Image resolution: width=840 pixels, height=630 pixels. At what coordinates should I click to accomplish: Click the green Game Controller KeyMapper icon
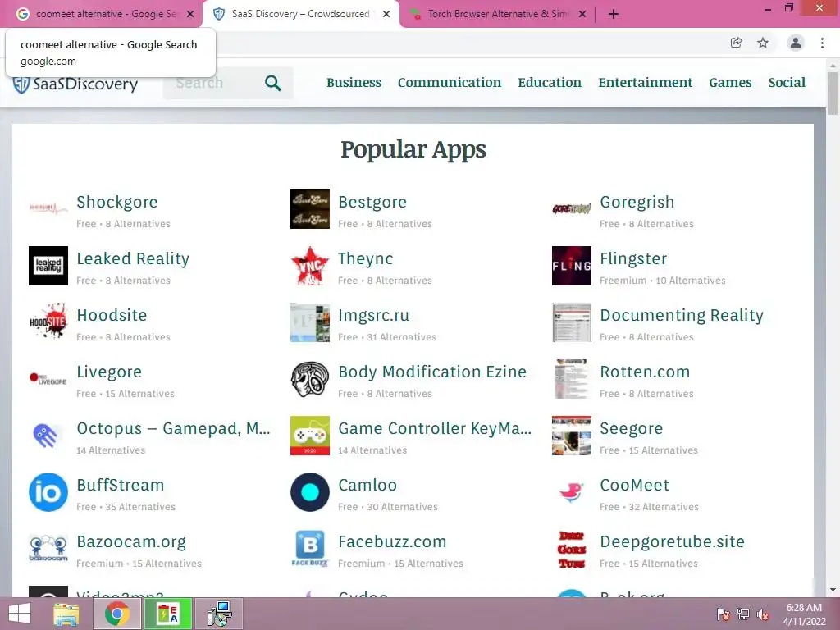click(x=309, y=436)
